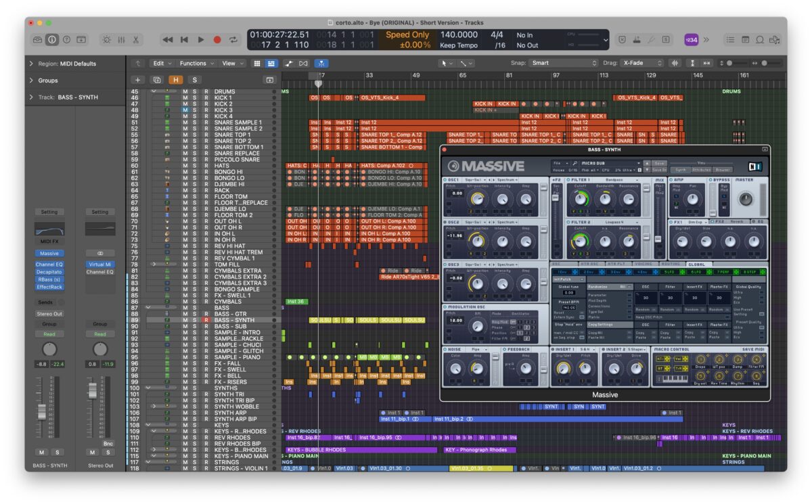Solo the KICK 1 track
This screenshot has width=812, height=504.
[x=195, y=97]
